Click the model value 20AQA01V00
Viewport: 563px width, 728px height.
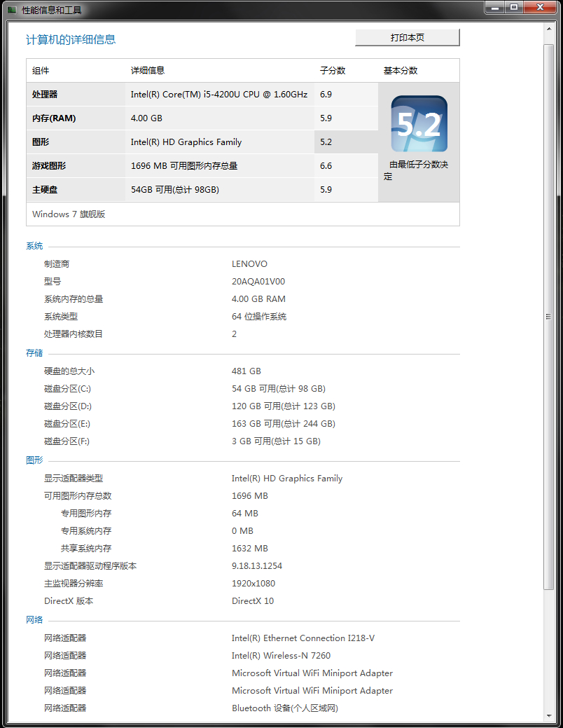click(x=258, y=282)
